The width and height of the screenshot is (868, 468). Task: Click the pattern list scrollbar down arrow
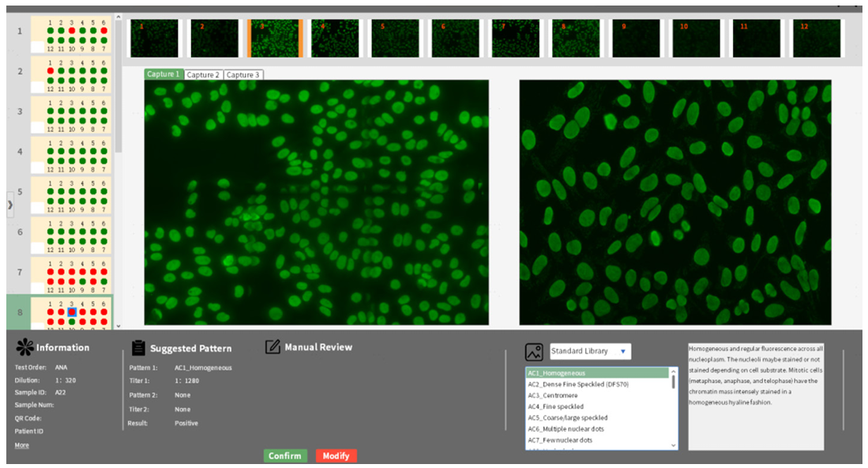tap(673, 445)
